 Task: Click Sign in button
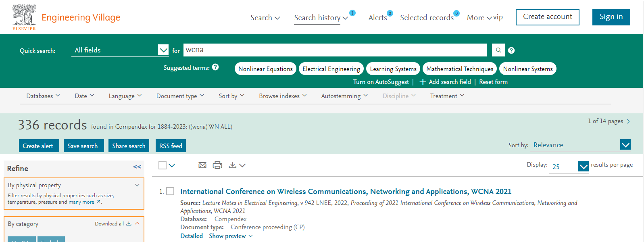tap(611, 17)
